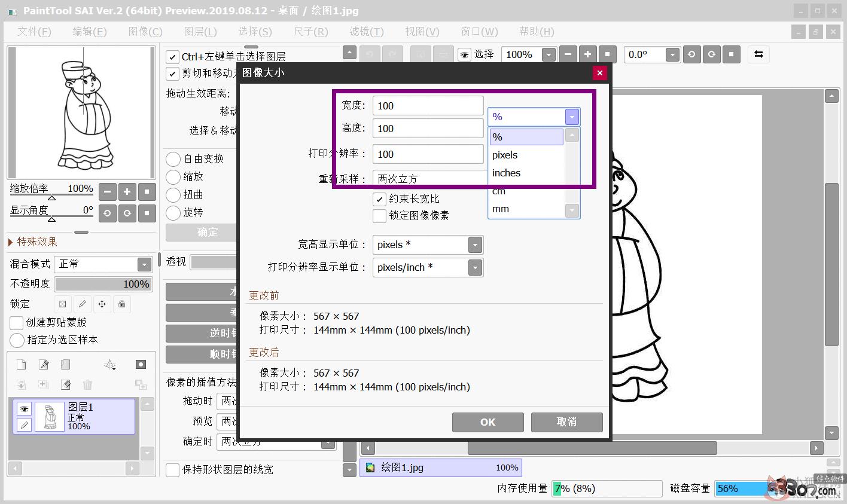Image resolution: width=847 pixels, height=504 pixels.
Task: Choose mm in unit dropdown list
Action: (526, 209)
